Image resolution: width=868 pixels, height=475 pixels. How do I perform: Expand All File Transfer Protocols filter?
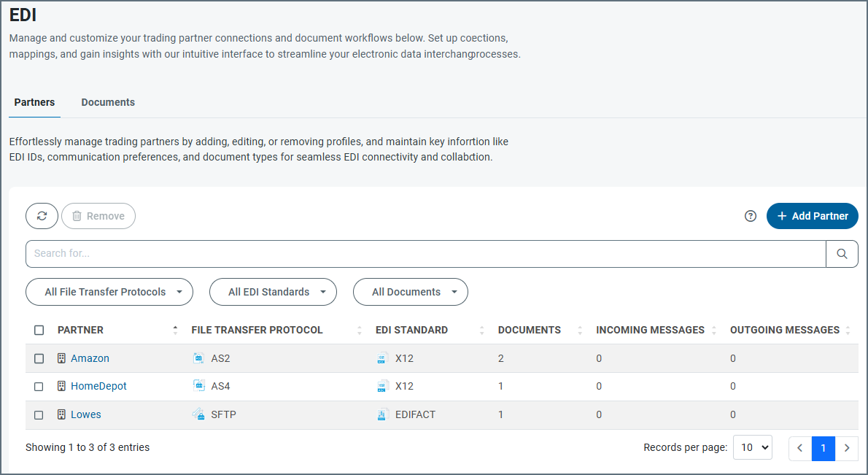coord(109,292)
